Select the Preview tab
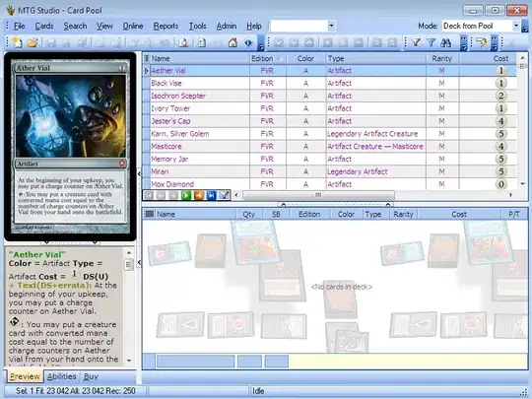 pyautogui.click(x=25, y=376)
